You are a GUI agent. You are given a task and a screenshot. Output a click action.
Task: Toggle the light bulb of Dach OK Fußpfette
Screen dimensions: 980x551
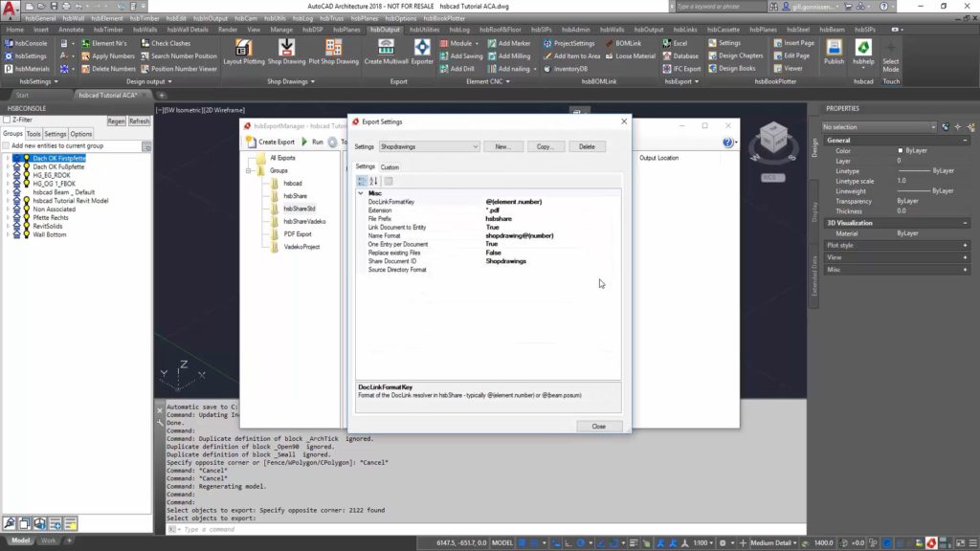[x=26, y=166]
